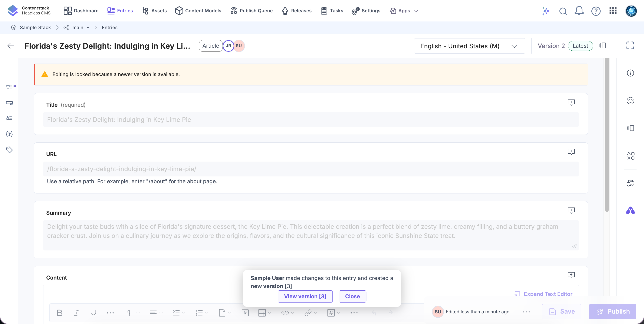Click View version [3] button
This screenshot has width=644, height=324.
coord(305,296)
